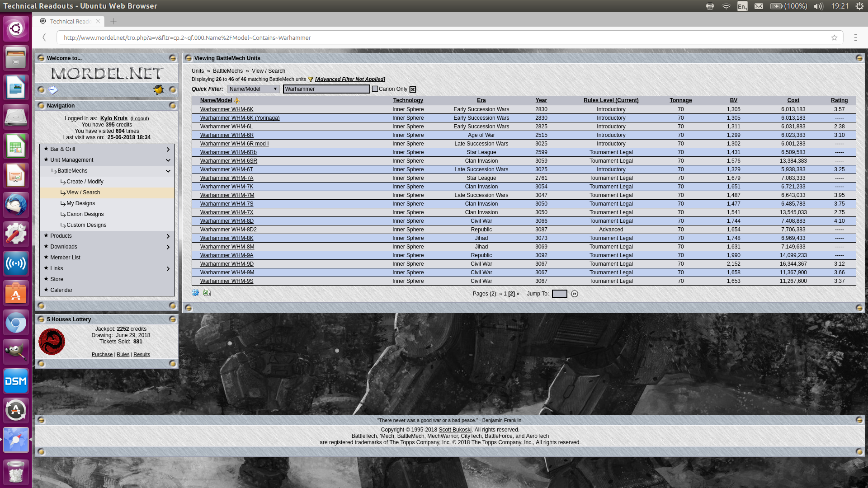Click the Excel export icon below table

coord(207,293)
